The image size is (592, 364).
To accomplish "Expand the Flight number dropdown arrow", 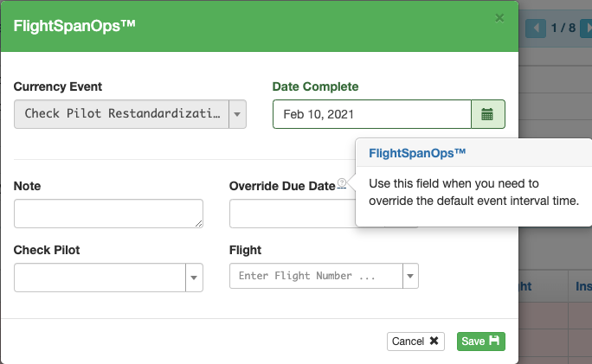I will pyautogui.click(x=410, y=276).
